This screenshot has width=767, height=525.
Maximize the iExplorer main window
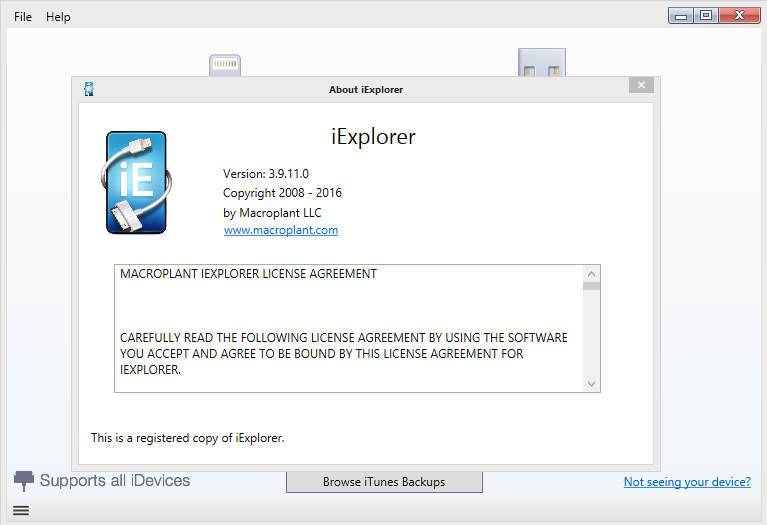pyautogui.click(x=705, y=16)
